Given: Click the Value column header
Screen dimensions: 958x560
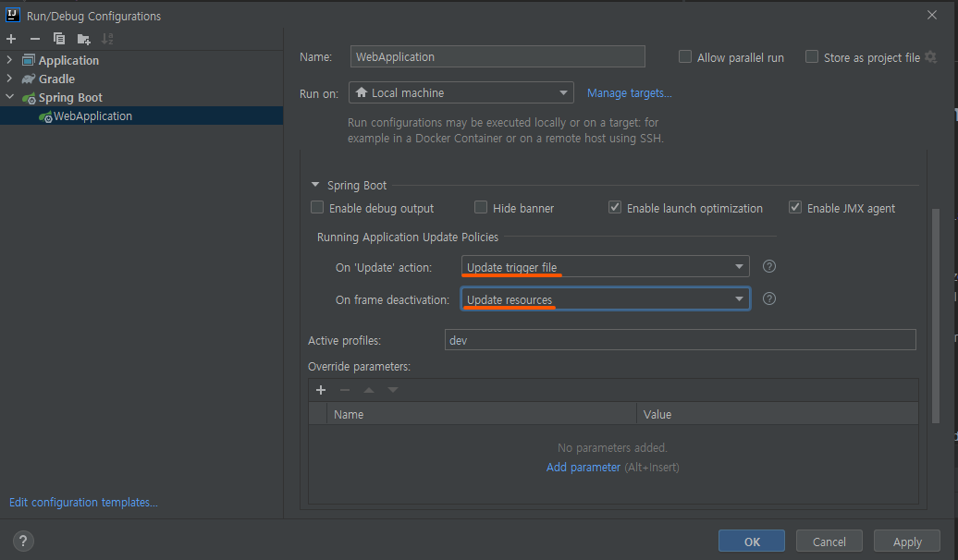Looking at the screenshot, I should [x=777, y=414].
